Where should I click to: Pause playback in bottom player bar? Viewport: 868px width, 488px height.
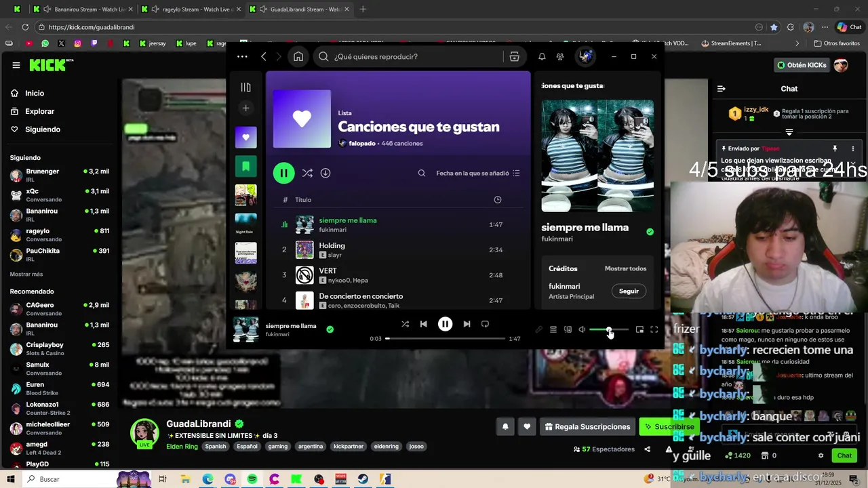pos(445,324)
